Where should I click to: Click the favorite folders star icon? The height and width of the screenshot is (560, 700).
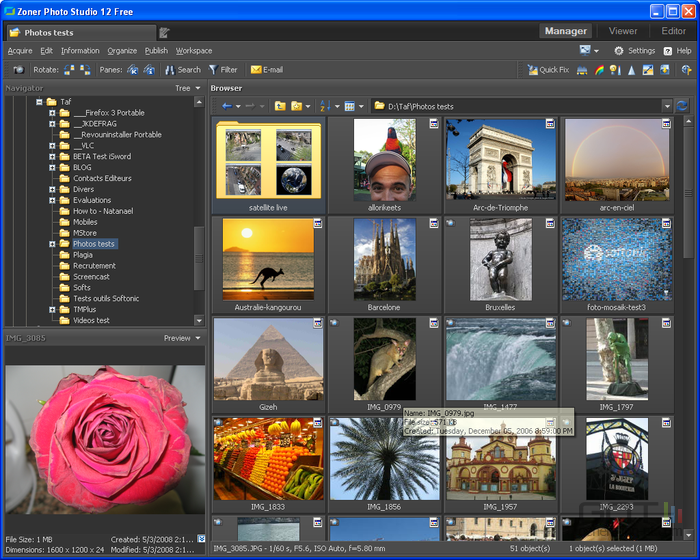tap(297, 106)
